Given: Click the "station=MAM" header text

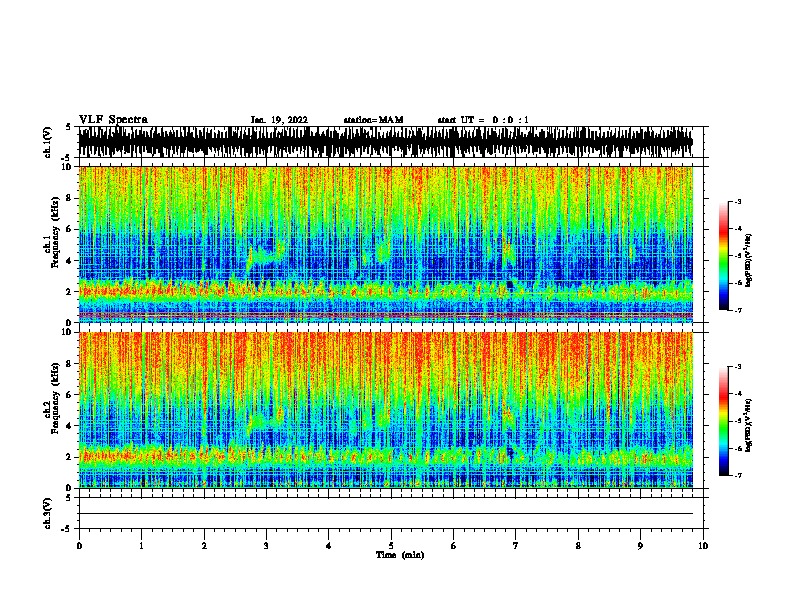Looking at the screenshot, I should tap(373, 120).
